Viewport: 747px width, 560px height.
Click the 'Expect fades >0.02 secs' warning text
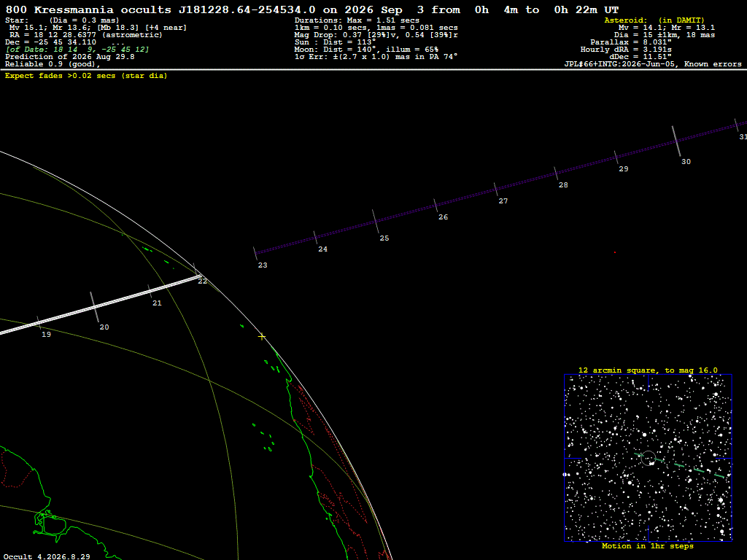(x=86, y=76)
